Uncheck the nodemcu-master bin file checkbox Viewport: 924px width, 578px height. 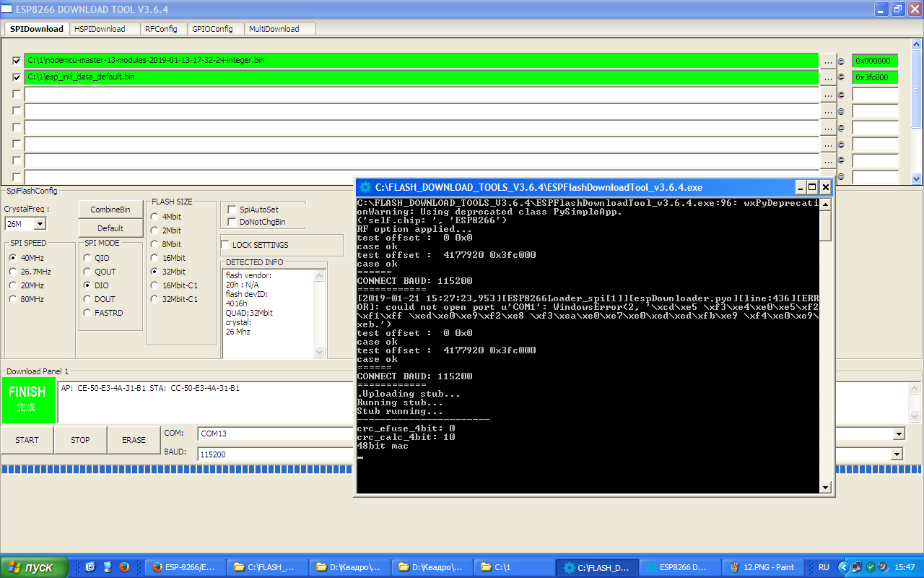(17, 61)
